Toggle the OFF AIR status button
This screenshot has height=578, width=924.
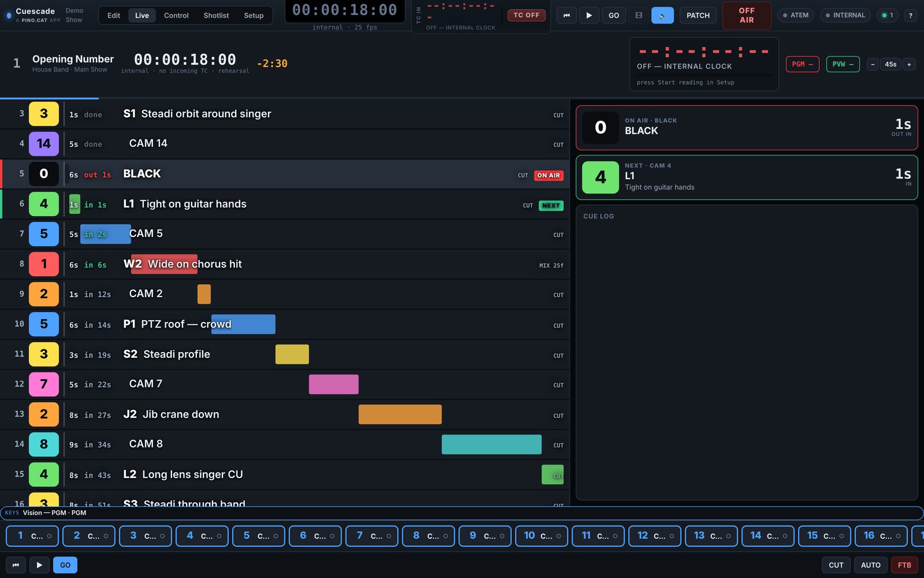point(747,15)
